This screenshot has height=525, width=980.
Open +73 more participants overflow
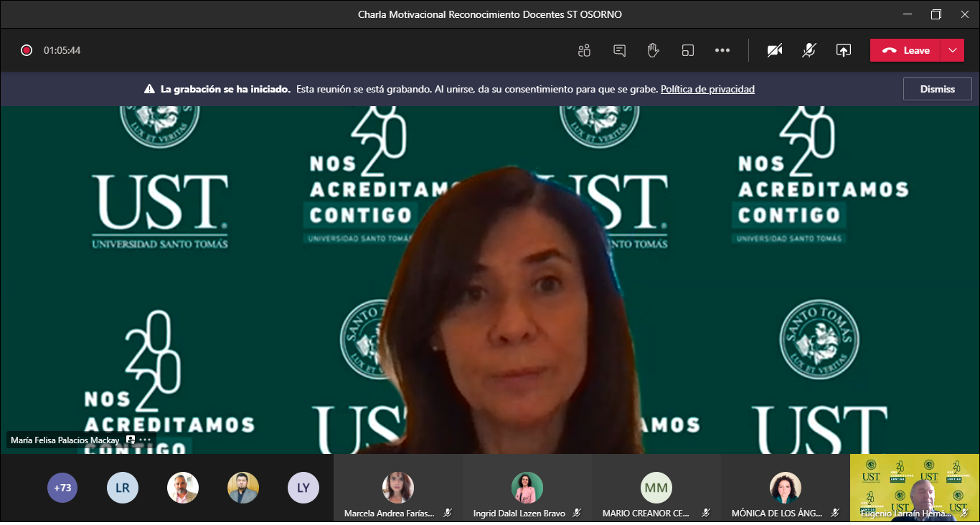63,488
